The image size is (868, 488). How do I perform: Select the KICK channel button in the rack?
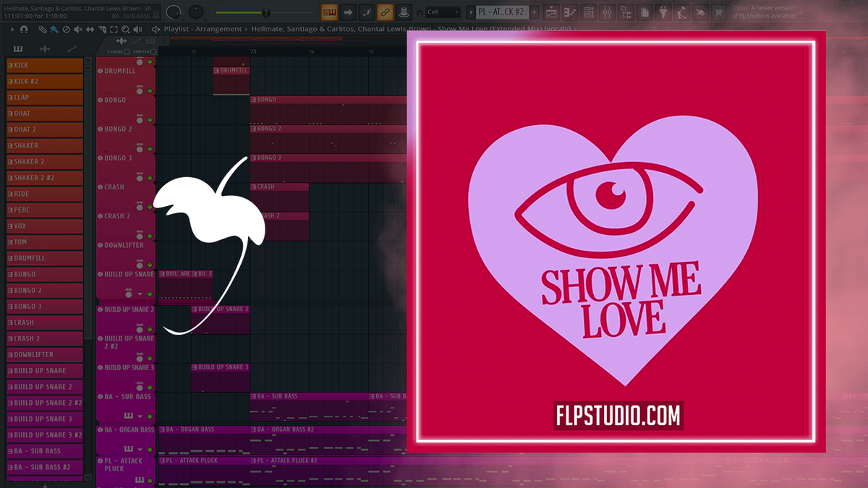pyautogui.click(x=45, y=65)
